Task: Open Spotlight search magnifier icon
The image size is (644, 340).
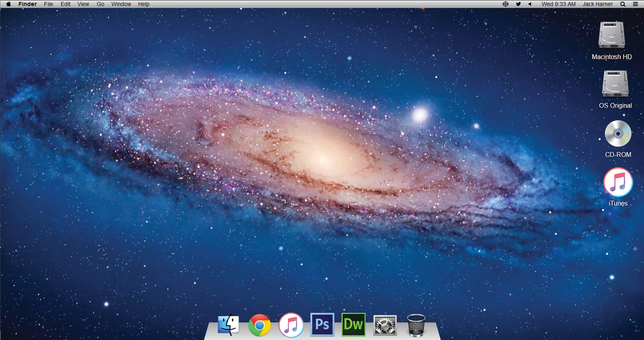Action: pos(623,4)
